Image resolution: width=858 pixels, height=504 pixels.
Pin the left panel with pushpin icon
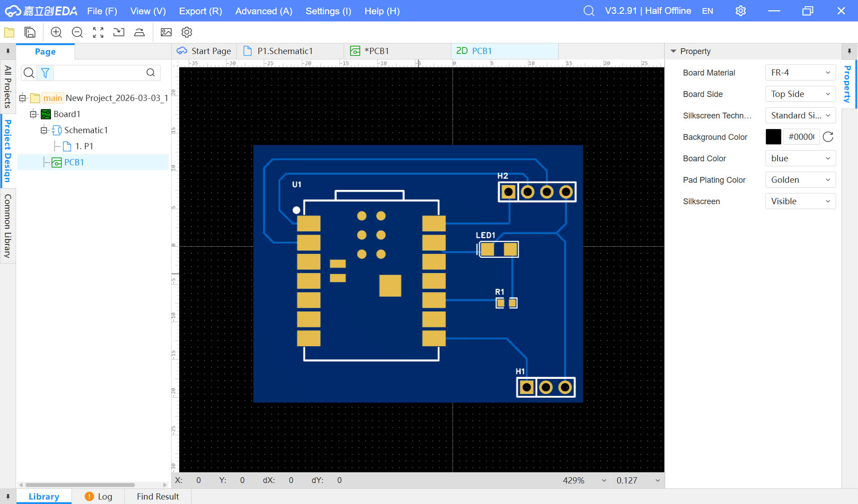(x=8, y=51)
